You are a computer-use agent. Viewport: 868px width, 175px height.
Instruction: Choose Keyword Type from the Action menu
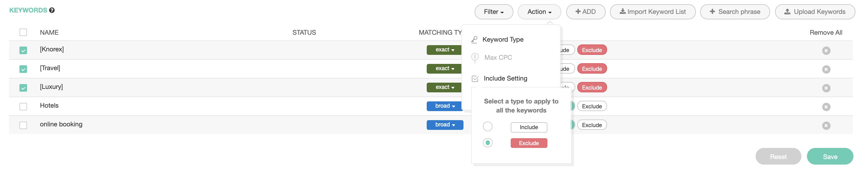pyautogui.click(x=503, y=40)
